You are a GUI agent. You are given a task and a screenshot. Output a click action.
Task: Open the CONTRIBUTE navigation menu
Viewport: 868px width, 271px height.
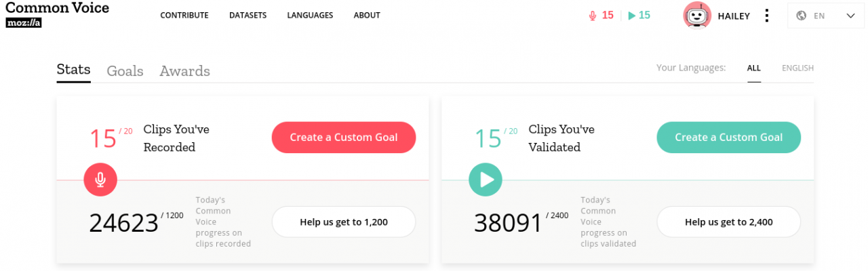[x=184, y=16]
